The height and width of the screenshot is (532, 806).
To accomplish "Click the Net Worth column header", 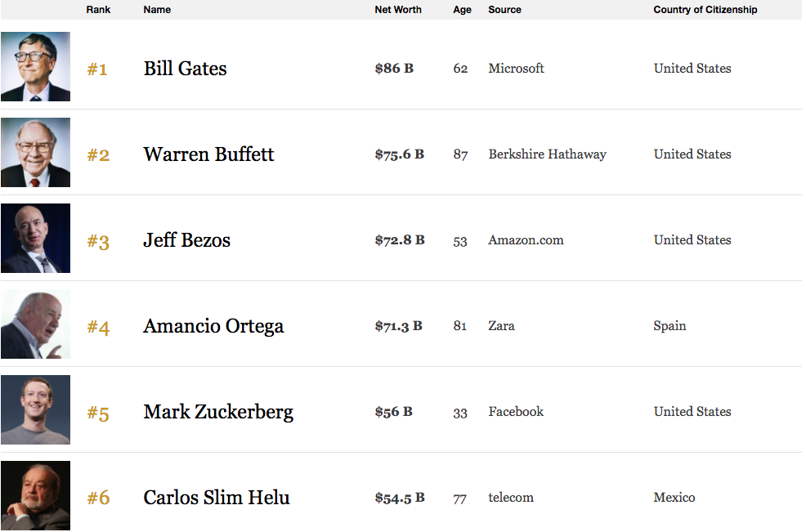I will [398, 10].
